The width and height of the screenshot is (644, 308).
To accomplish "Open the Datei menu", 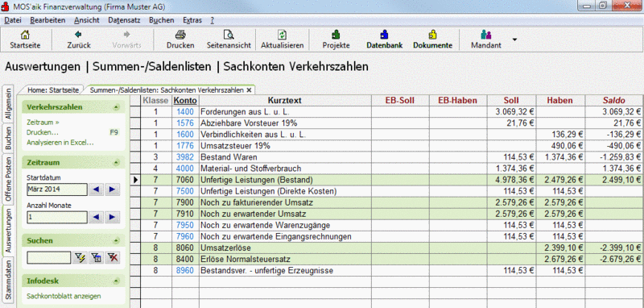I will coord(12,20).
